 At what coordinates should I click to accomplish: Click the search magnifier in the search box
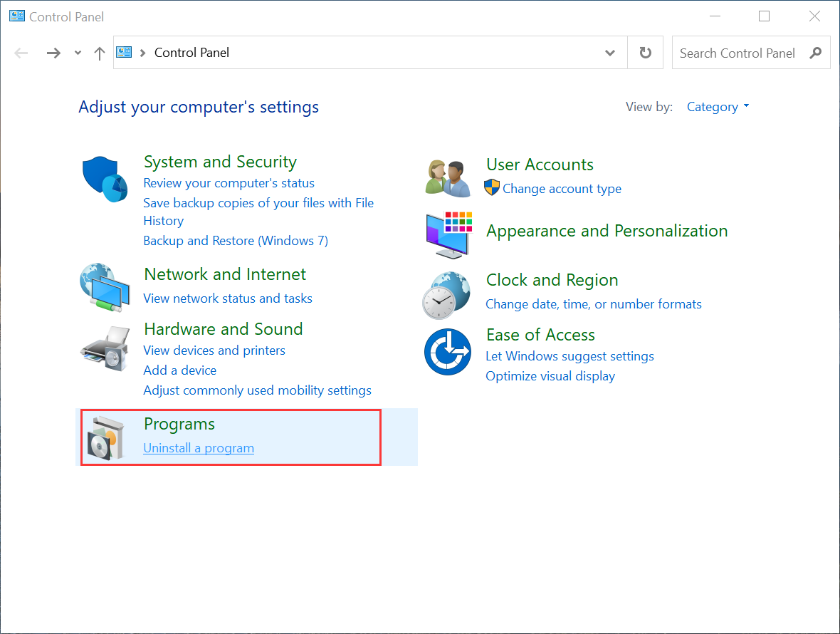click(x=816, y=52)
